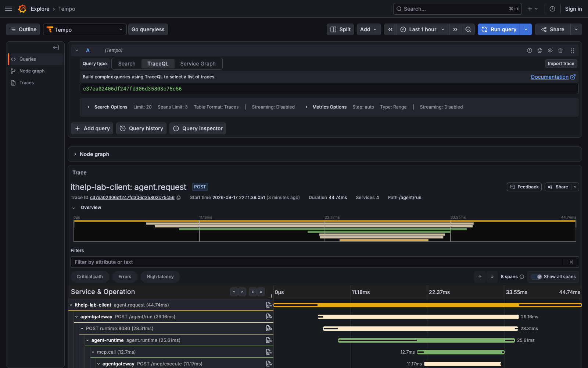Click the trace Share button
The width and height of the screenshot is (588, 368).
558,187
